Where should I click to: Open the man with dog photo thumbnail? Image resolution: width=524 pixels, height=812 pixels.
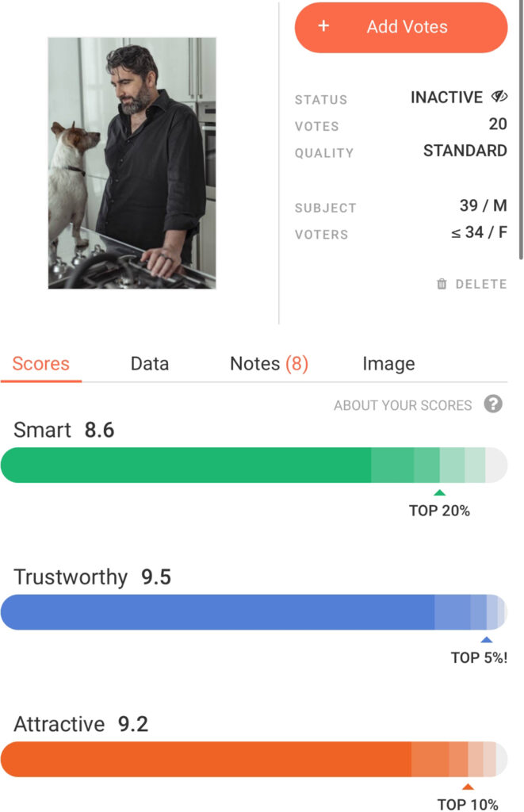click(x=132, y=163)
